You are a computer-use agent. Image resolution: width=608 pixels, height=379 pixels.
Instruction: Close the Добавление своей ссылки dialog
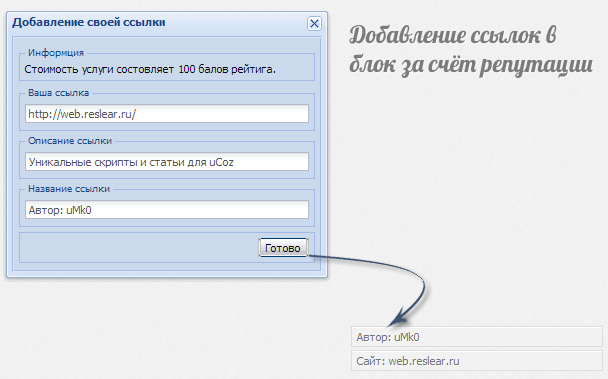pos(314,24)
